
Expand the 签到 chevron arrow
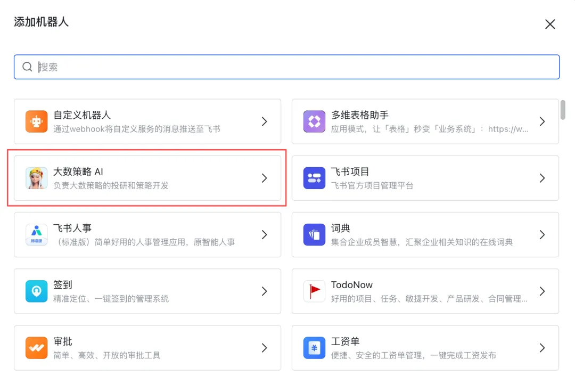[x=265, y=291]
